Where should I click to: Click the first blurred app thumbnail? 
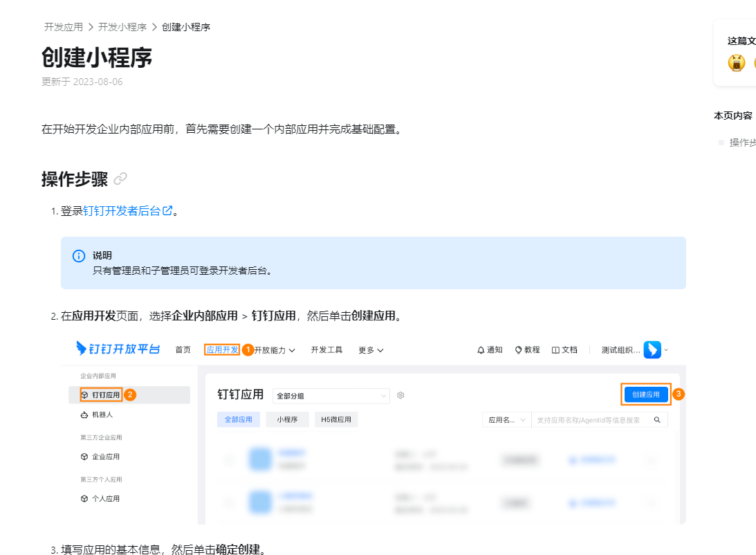point(260,459)
